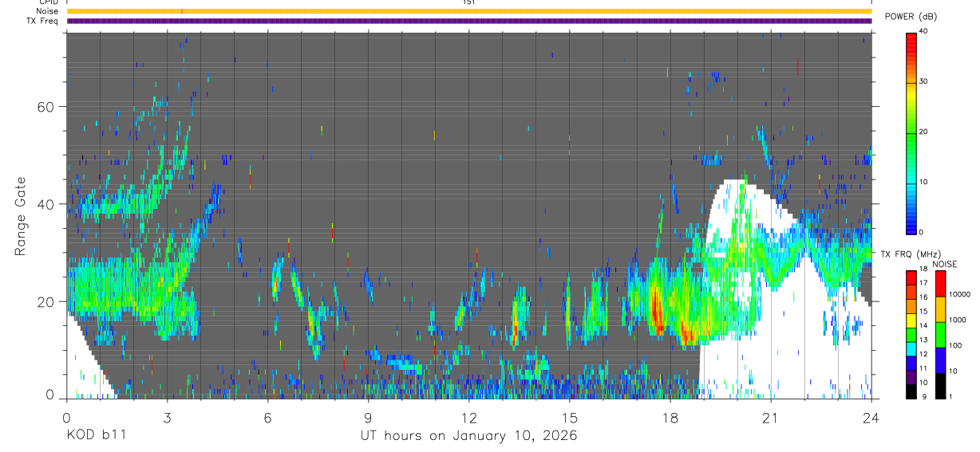Click the purple TX Freq bar above the plot

click(469, 21)
